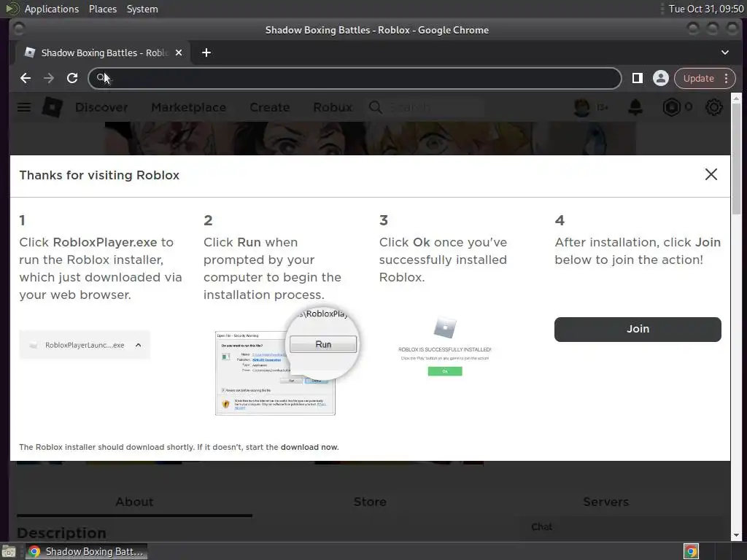Focus the Chrome address bar
This screenshot has height=560, width=747.
(x=355, y=78)
